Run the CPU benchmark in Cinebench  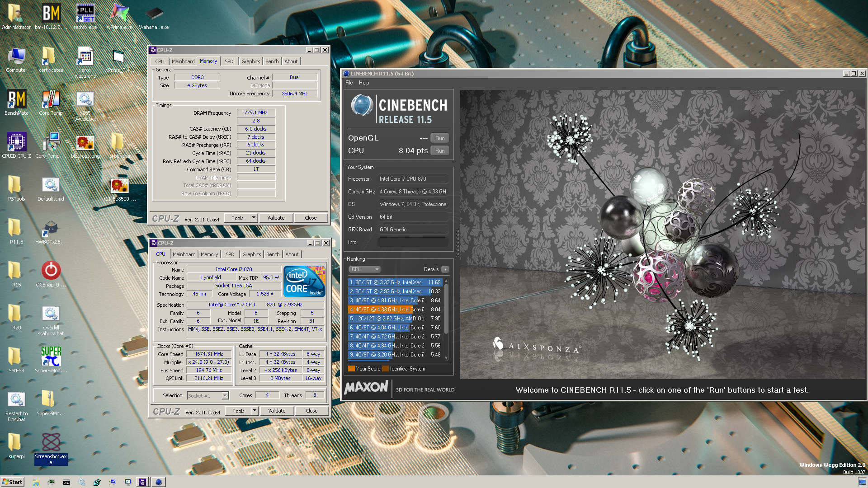440,151
